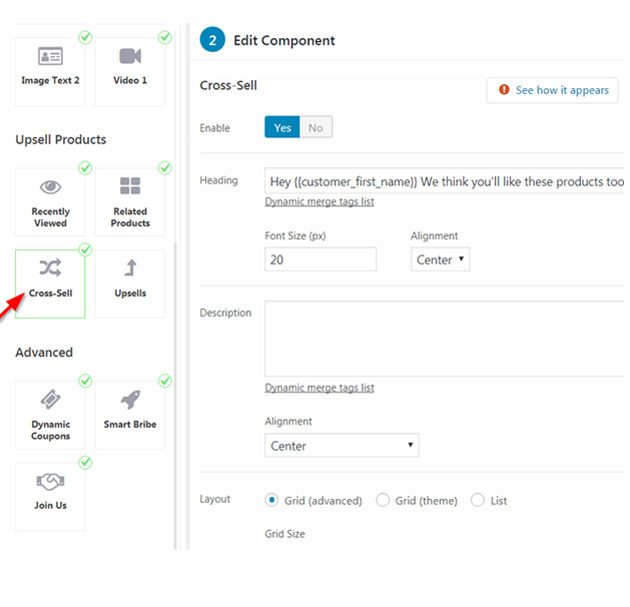This screenshot has height=607, width=630.
Task: Click green checkmark on Smart Bribe
Action: 165,381
